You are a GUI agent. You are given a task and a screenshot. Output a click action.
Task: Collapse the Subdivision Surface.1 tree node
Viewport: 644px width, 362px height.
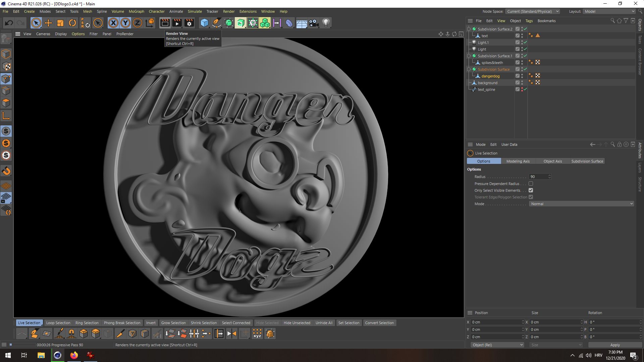coord(469,56)
